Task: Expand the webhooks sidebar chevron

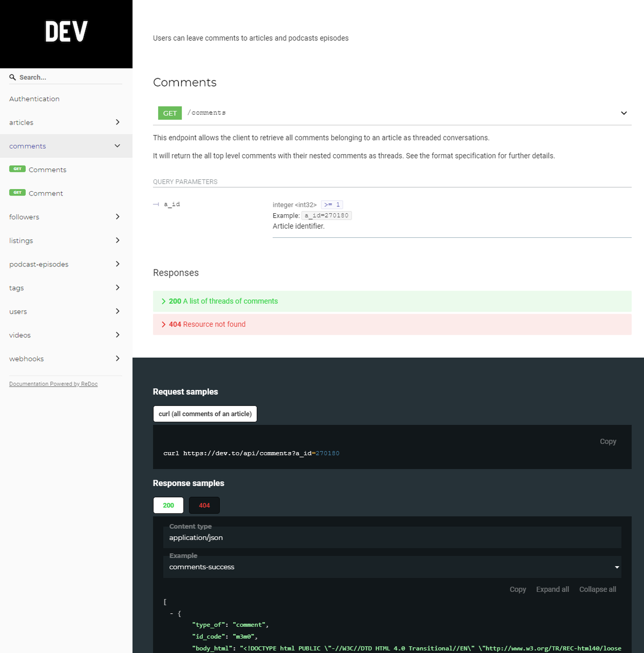Action: 118,359
